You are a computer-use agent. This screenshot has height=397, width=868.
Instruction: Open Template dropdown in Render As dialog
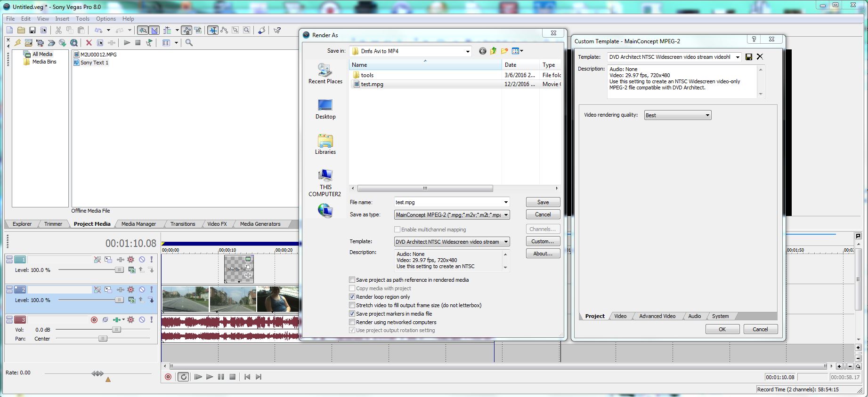click(506, 242)
